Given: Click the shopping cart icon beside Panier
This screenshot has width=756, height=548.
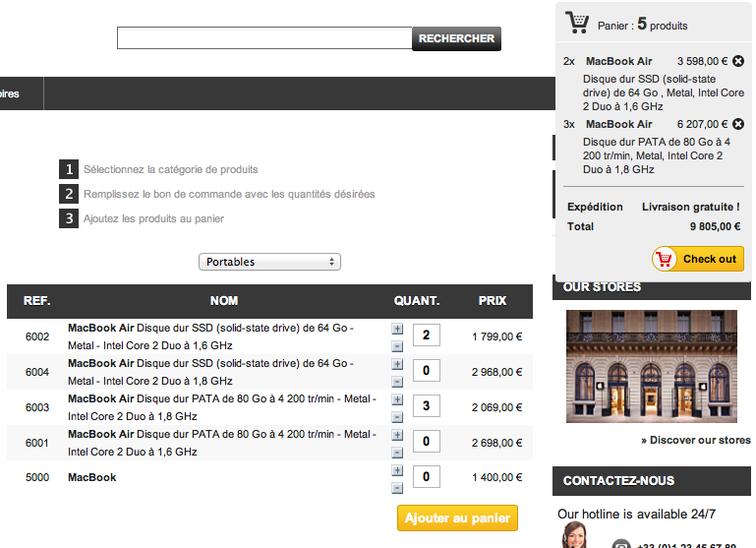Looking at the screenshot, I should [577, 22].
